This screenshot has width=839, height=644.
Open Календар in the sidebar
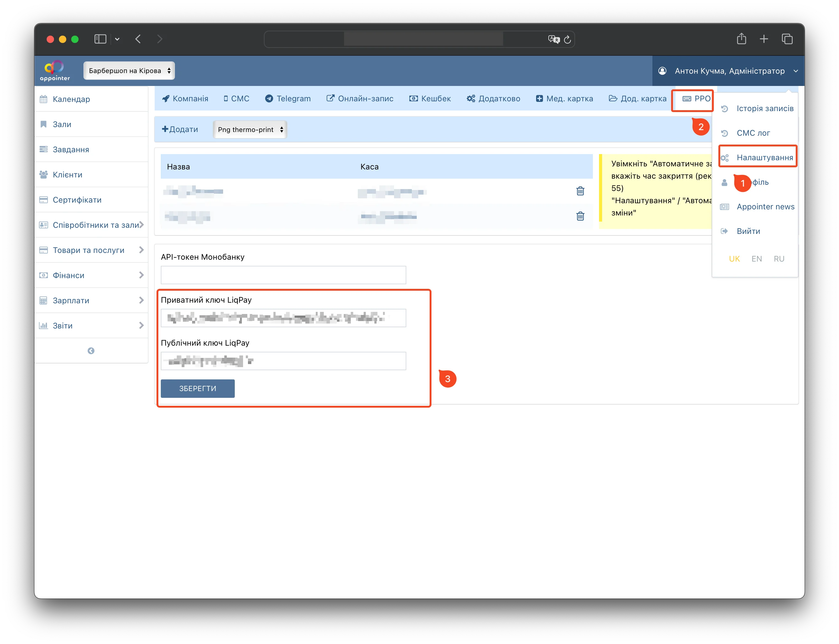click(91, 99)
